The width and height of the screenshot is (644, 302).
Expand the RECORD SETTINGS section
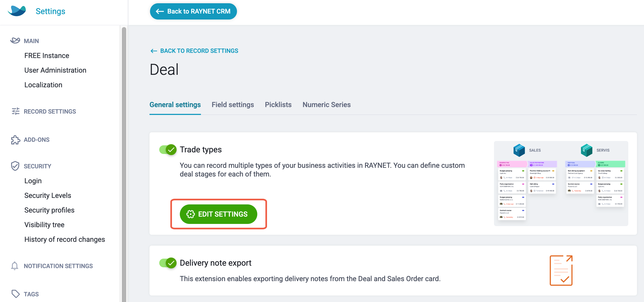coord(50,111)
